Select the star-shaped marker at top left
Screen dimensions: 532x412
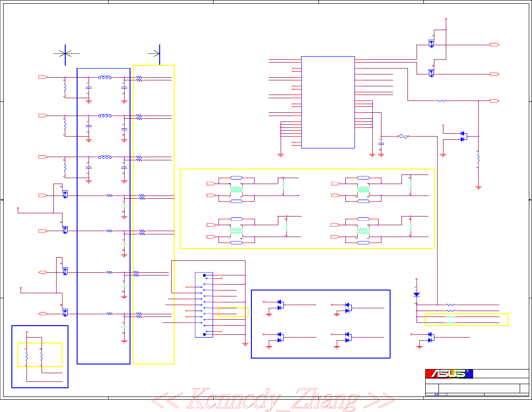(65, 53)
